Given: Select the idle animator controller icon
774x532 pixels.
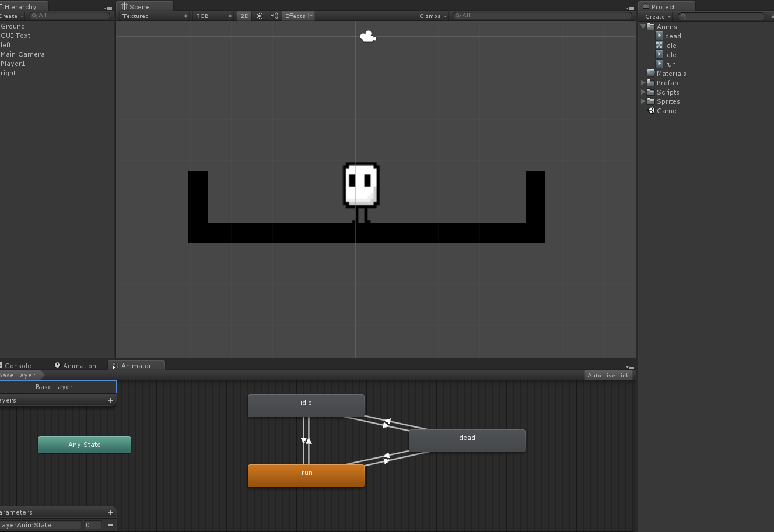Looking at the screenshot, I should coord(659,45).
